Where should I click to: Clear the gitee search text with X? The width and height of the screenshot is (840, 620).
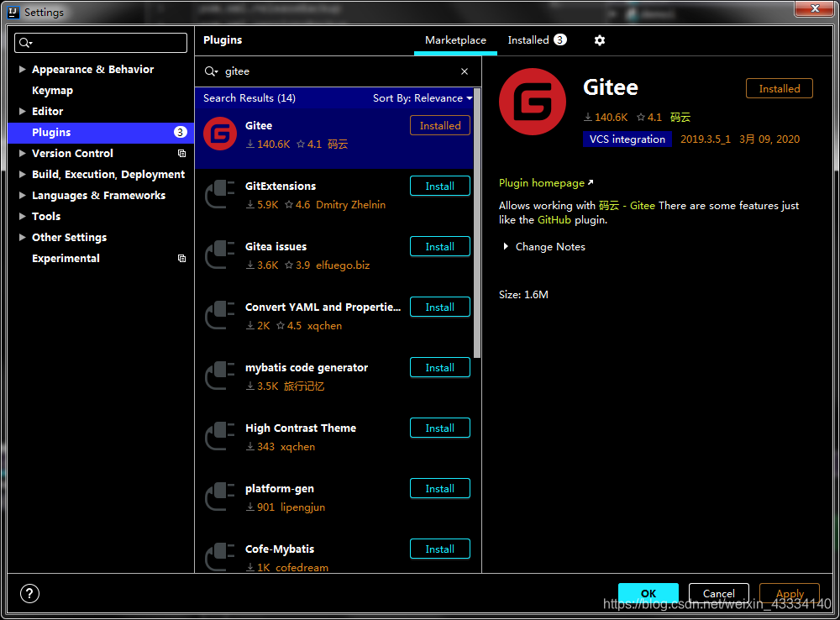pyautogui.click(x=465, y=71)
